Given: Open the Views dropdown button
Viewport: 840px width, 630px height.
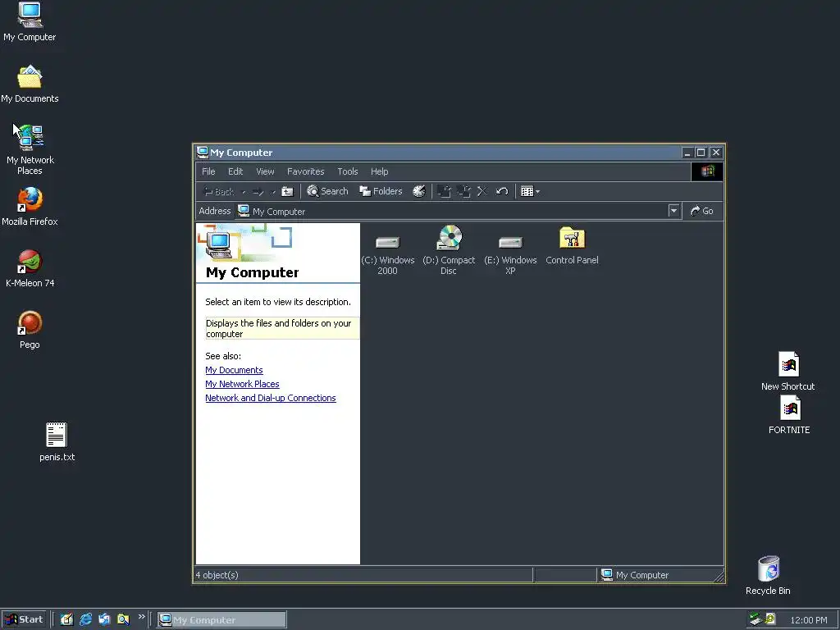Looking at the screenshot, I should tap(531, 191).
